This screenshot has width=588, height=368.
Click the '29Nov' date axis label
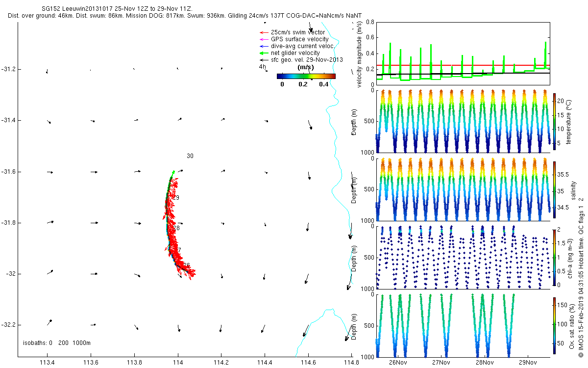pos(528,363)
